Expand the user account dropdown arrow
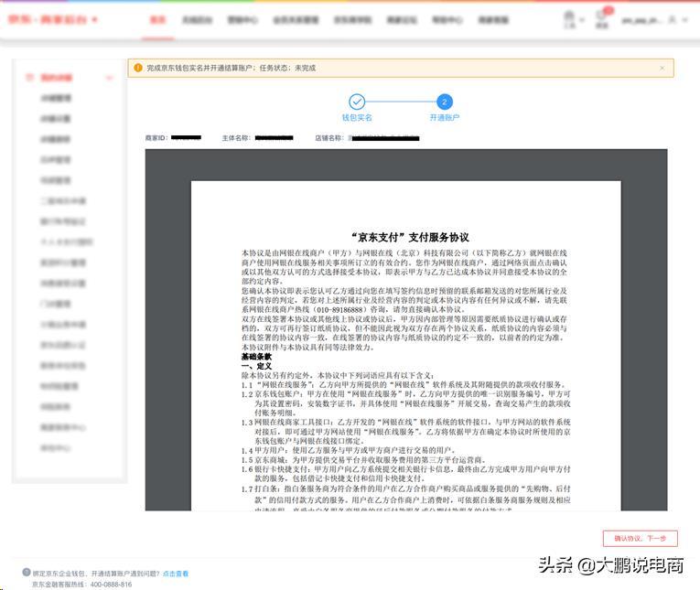 coord(685,19)
